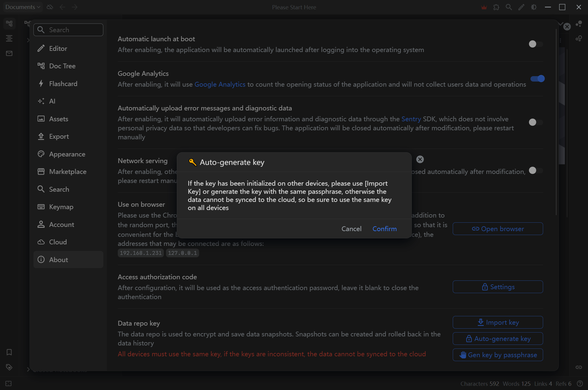Disable the Google Analytics switch

[x=537, y=79]
